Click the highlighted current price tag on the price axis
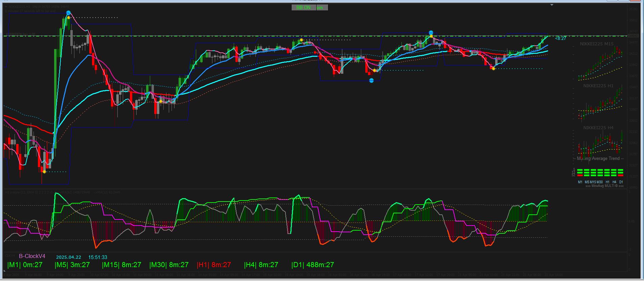 (x=633, y=36)
